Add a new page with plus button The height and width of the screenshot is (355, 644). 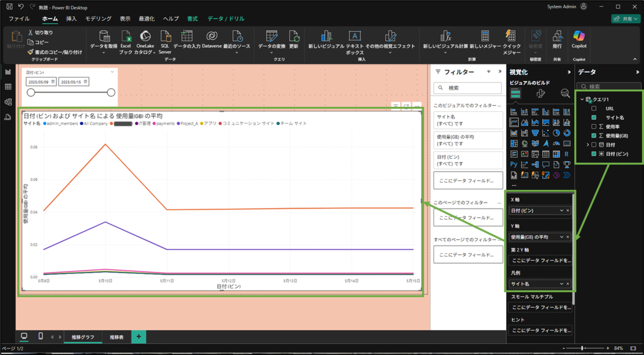[138, 337]
